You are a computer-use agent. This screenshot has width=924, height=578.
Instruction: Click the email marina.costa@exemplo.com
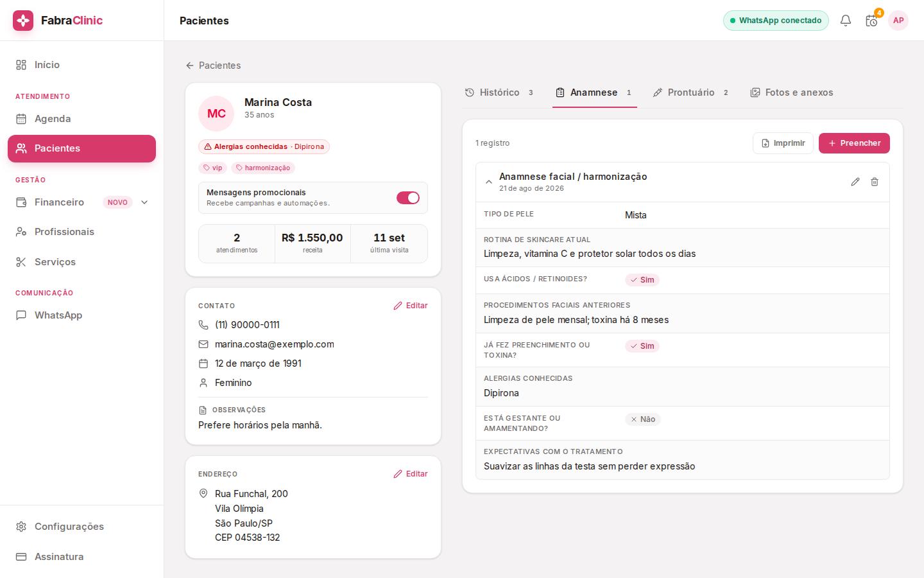point(275,344)
